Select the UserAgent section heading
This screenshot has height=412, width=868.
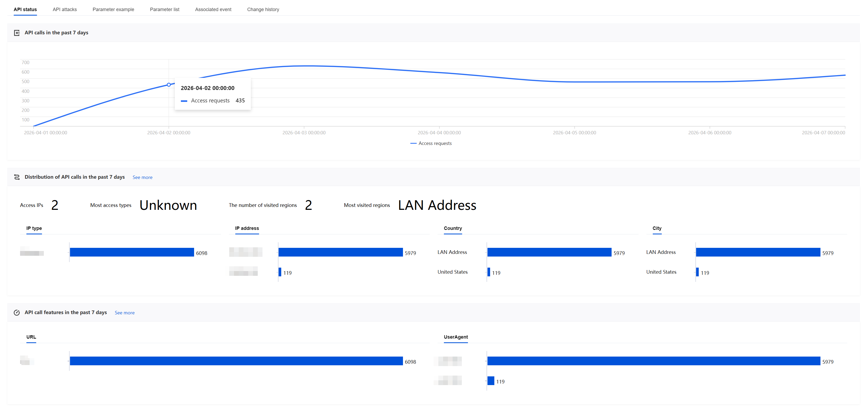coord(456,337)
